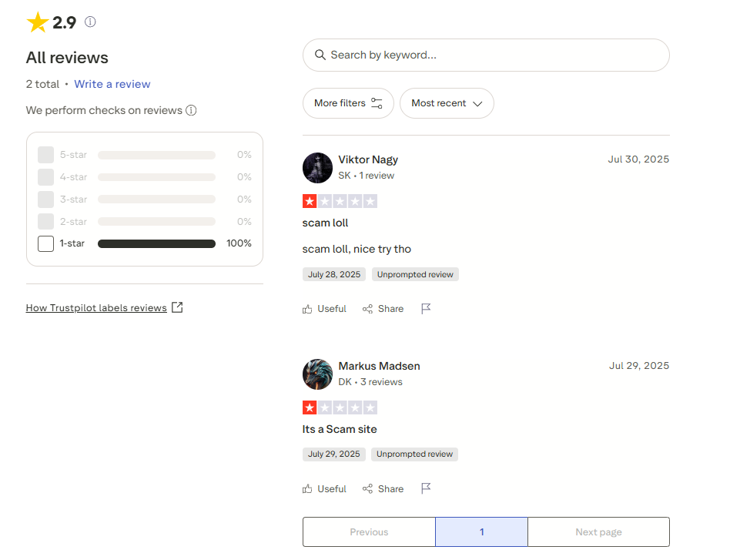Click thumbs-up icon on Markus Madsen's review
The width and height of the screenshot is (750, 560).
tap(307, 489)
